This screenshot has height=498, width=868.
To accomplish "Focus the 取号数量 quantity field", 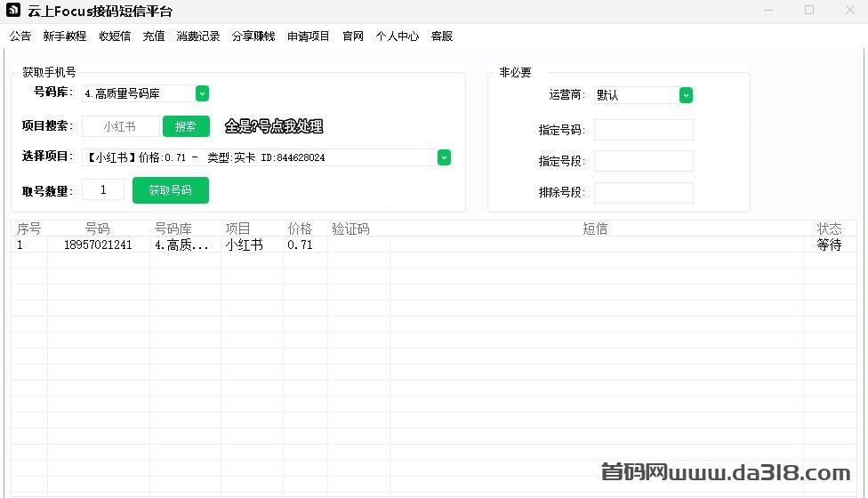I will point(103,189).
